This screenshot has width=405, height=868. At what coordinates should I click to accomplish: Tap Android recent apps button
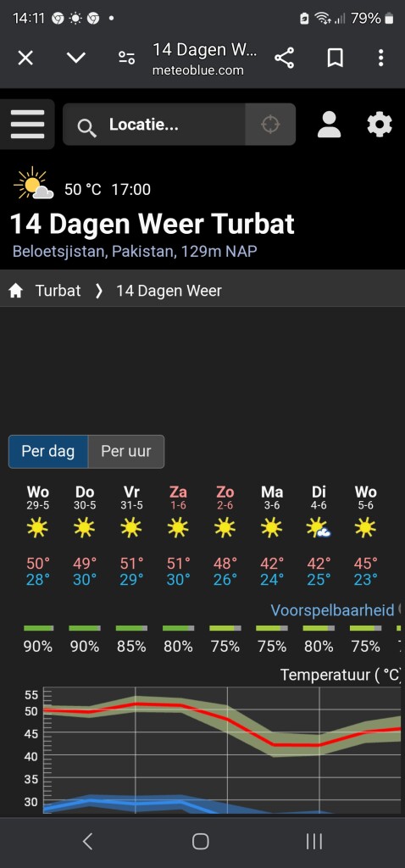point(314,842)
